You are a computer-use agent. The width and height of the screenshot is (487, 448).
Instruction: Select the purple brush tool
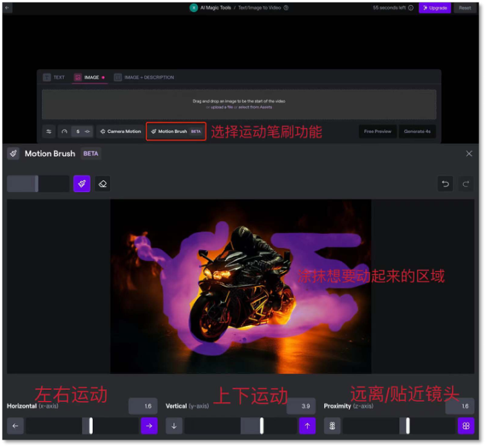[82, 184]
